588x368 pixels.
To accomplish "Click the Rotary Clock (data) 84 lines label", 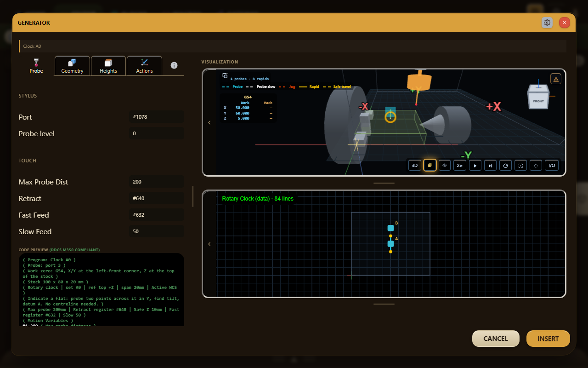I will (x=258, y=199).
